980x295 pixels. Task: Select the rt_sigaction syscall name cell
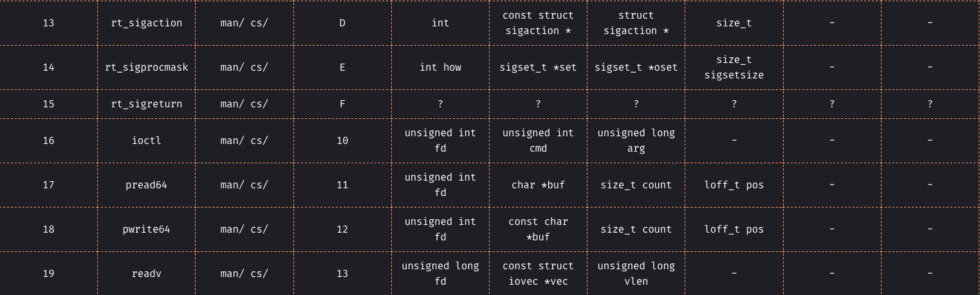(147, 23)
